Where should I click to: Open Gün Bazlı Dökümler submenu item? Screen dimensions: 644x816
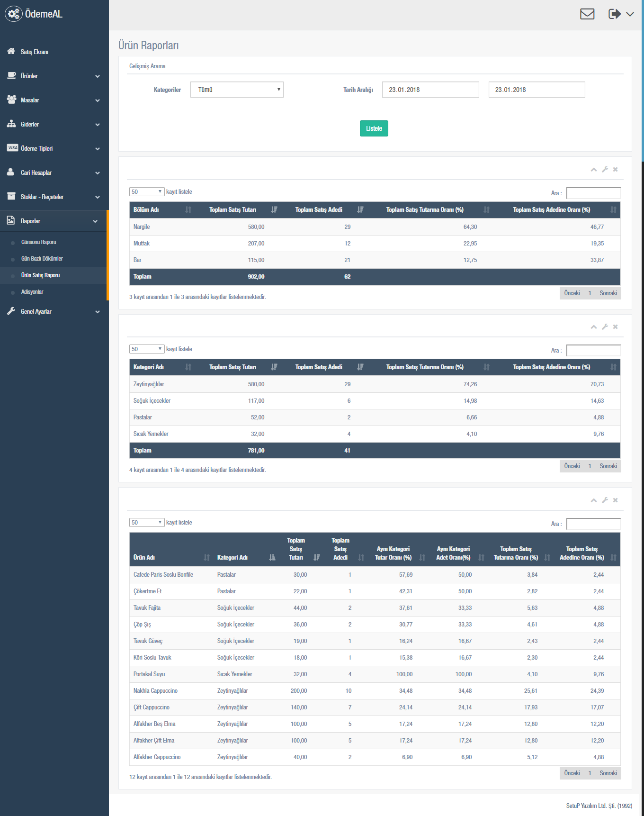click(x=42, y=258)
